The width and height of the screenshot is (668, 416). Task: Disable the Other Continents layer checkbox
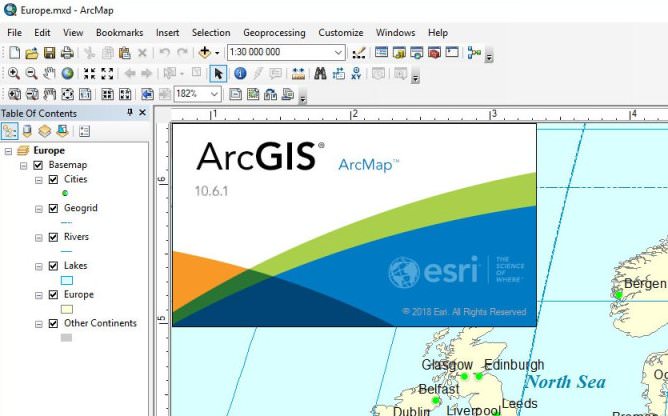coord(54,324)
